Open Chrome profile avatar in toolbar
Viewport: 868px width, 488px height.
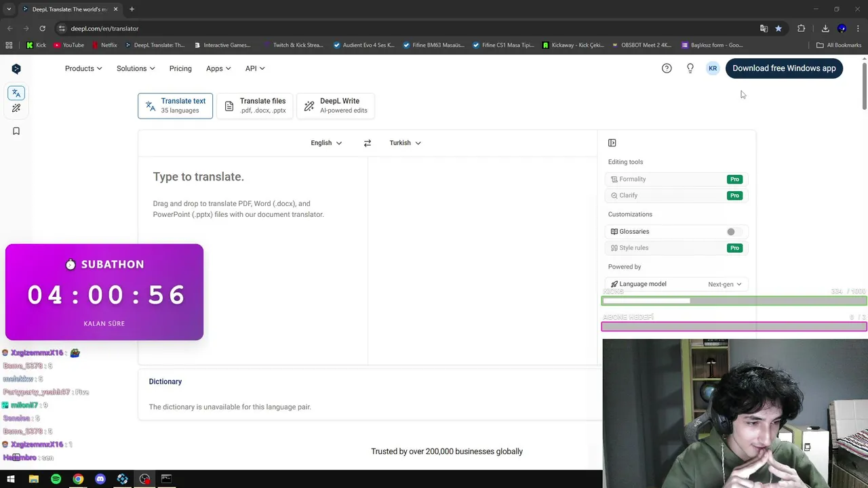[842, 28]
